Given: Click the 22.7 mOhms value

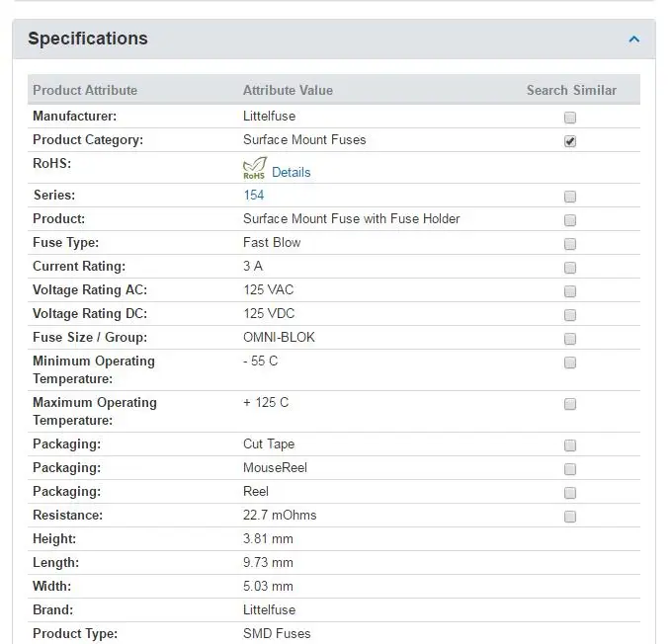Looking at the screenshot, I should [x=280, y=516].
